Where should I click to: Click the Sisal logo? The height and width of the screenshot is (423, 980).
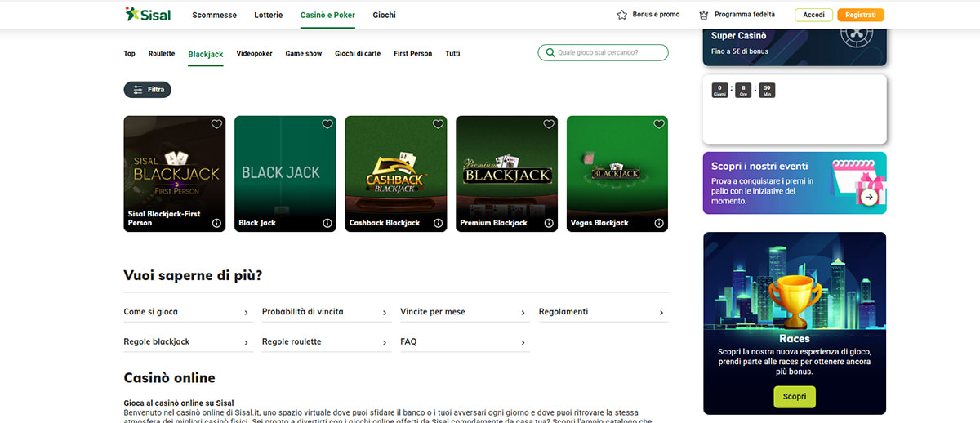148,14
